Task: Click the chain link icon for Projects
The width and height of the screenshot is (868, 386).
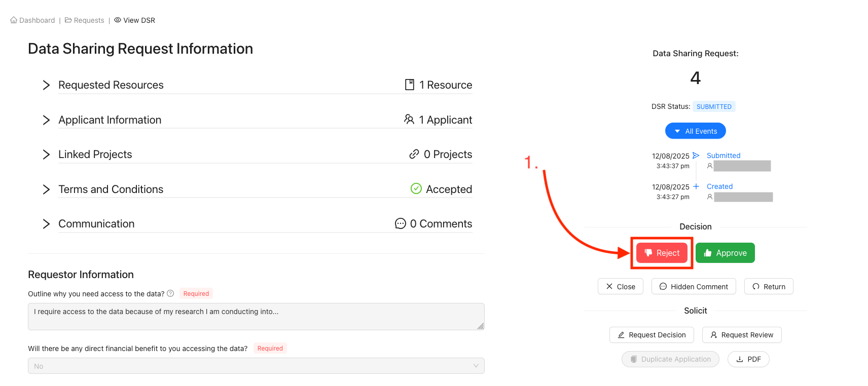Action: tap(414, 154)
